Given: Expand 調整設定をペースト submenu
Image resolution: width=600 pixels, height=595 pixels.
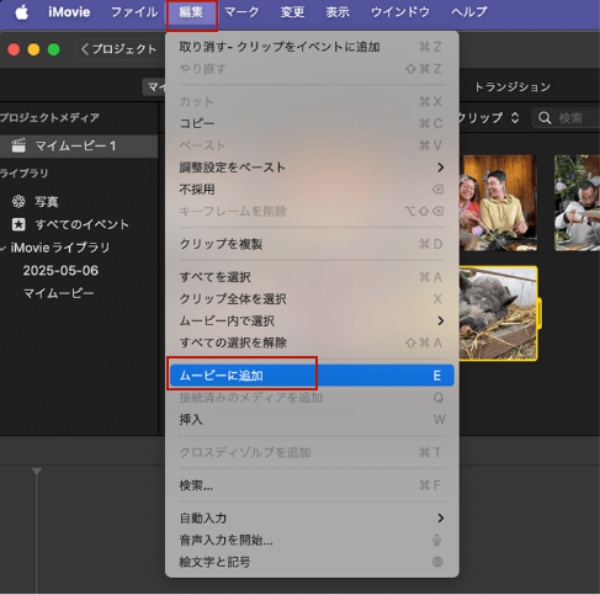Looking at the screenshot, I should point(312,167).
